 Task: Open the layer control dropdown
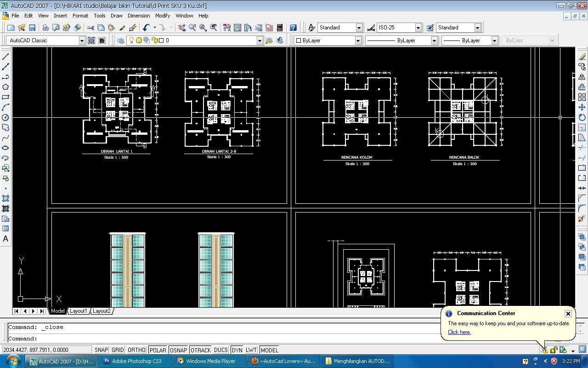click(260, 40)
